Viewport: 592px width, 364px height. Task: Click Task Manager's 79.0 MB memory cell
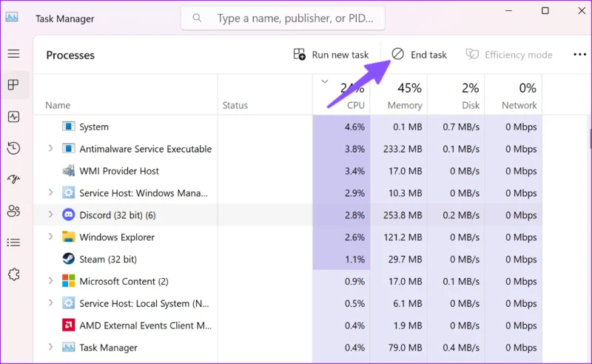click(x=399, y=347)
